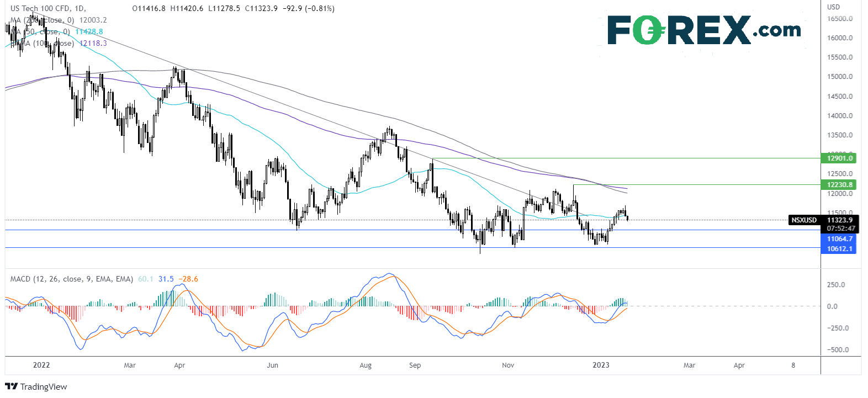Click the NSXUSD symbol price tag
Viewport: 868px width, 398px height.
tap(803, 220)
